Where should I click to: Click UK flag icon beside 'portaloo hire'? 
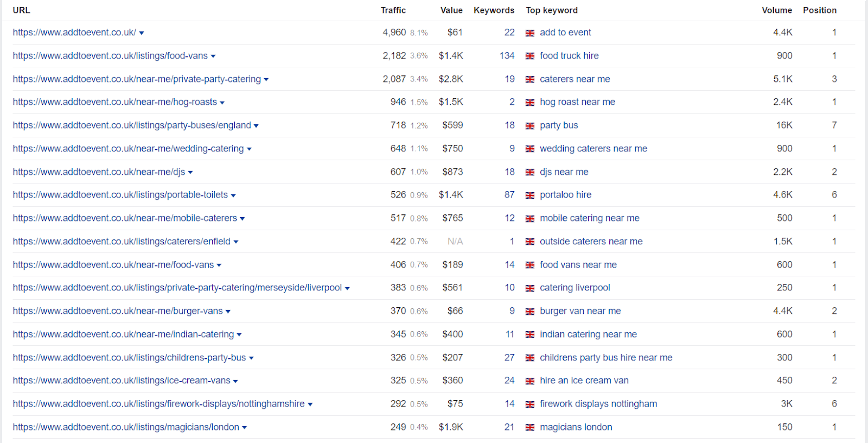point(530,195)
